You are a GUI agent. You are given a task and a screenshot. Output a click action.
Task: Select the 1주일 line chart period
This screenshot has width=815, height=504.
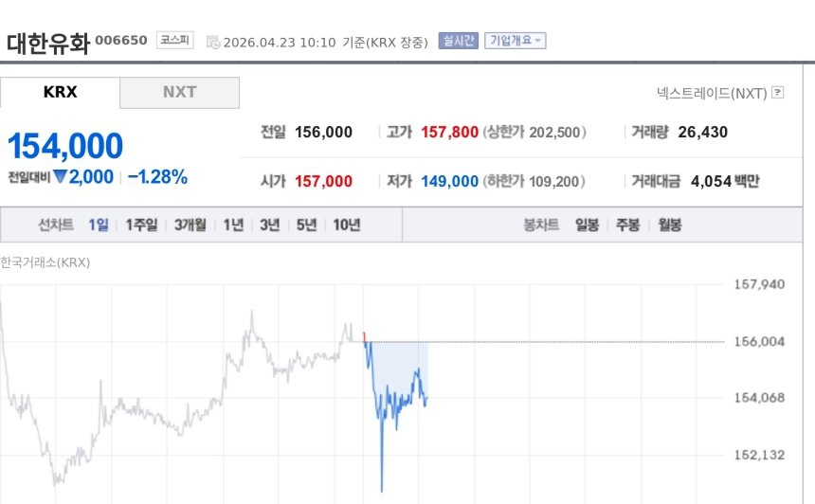tap(141, 225)
